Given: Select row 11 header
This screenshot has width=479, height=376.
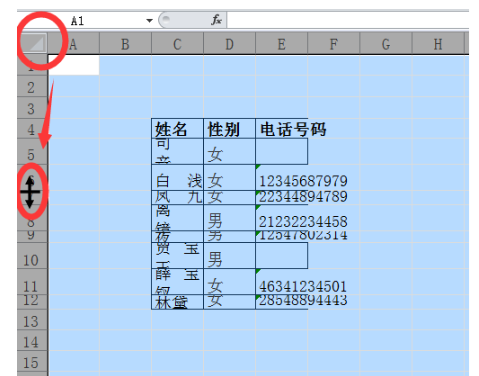Looking at the screenshot, I should point(32,282).
